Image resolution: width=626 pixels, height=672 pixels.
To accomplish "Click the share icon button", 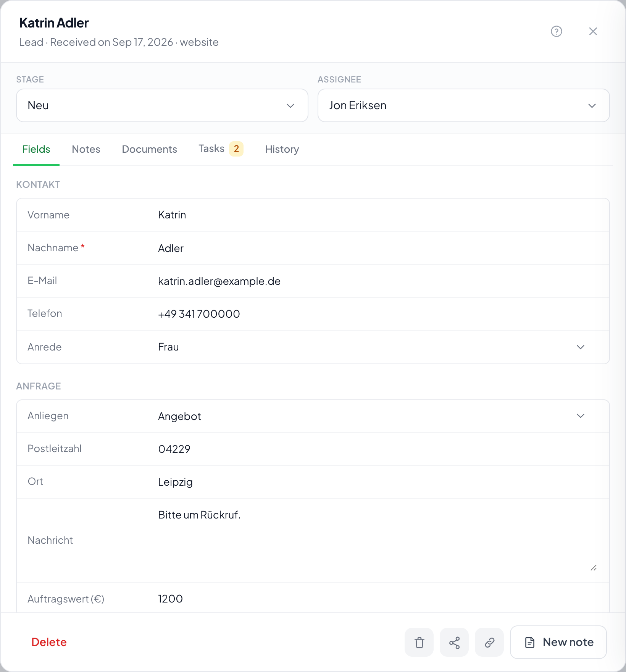I will pyautogui.click(x=454, y=642).
